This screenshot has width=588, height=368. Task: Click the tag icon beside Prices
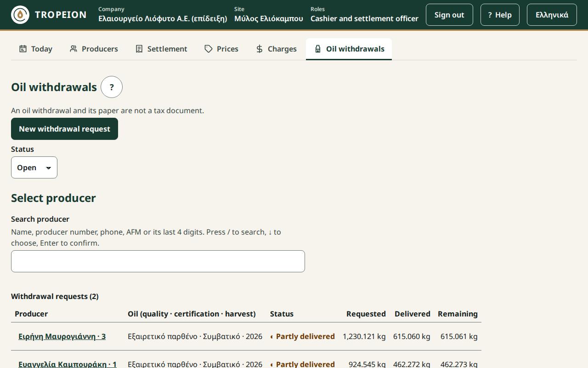click(x=209, y=49)
